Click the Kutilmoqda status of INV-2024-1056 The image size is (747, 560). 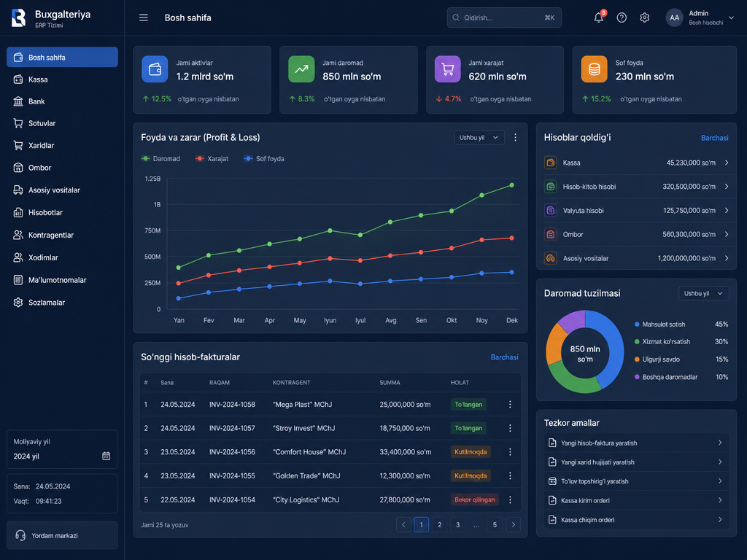[471, 452]
